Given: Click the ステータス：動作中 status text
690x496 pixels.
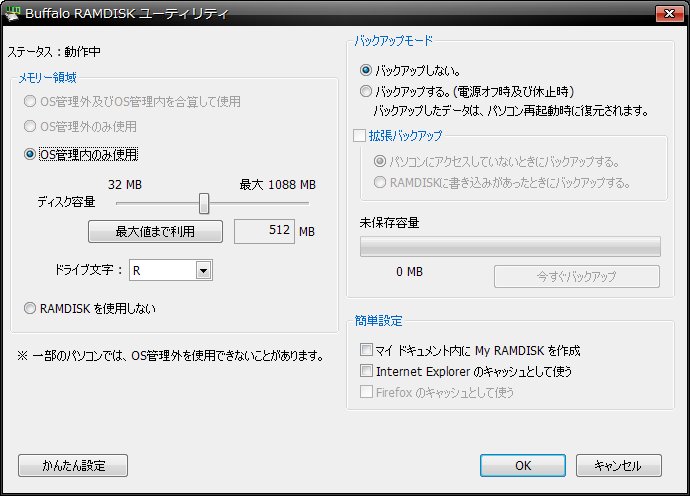Looking at the screenshot, I should coord(54,52).
